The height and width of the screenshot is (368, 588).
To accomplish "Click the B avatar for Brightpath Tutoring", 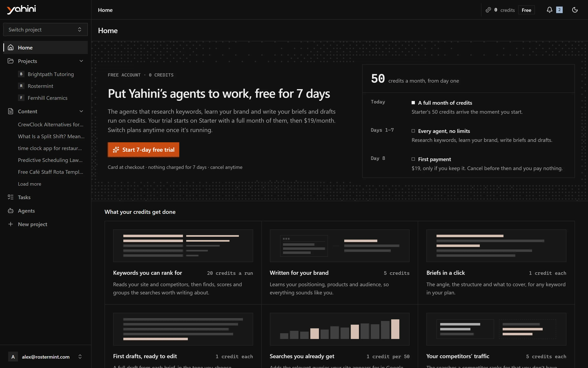I will pos(21,74).
